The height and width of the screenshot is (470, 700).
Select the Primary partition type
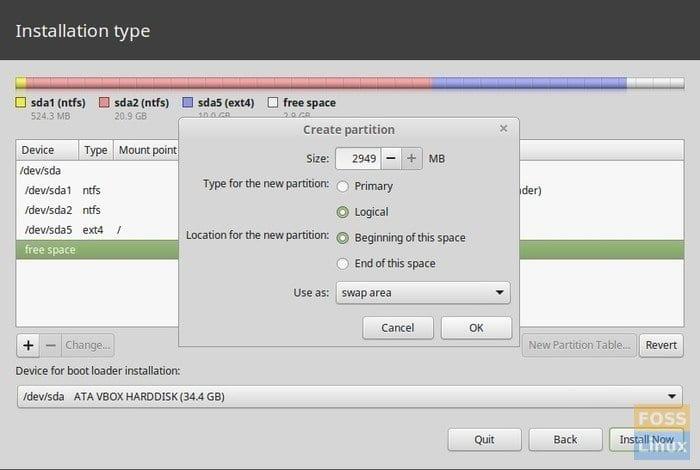point(343,186)
